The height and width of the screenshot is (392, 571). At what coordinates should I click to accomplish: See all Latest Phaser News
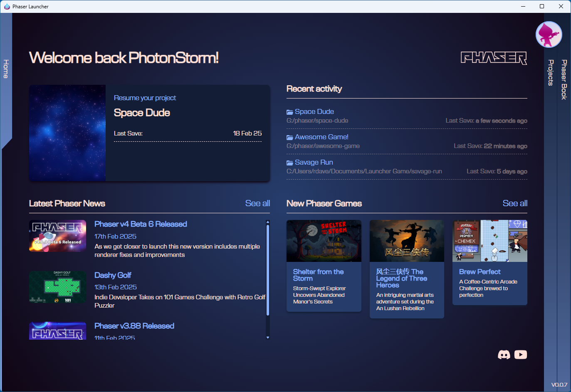coord(257,203)
